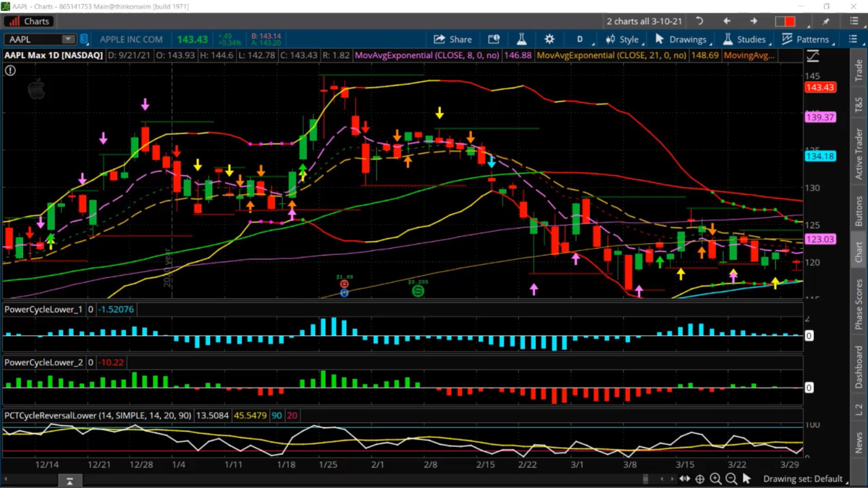Image resolution: width=868 pixels, height=488 pixels.
Task: Toggle the white/red grid layout swatch
Action: (785, 21)
